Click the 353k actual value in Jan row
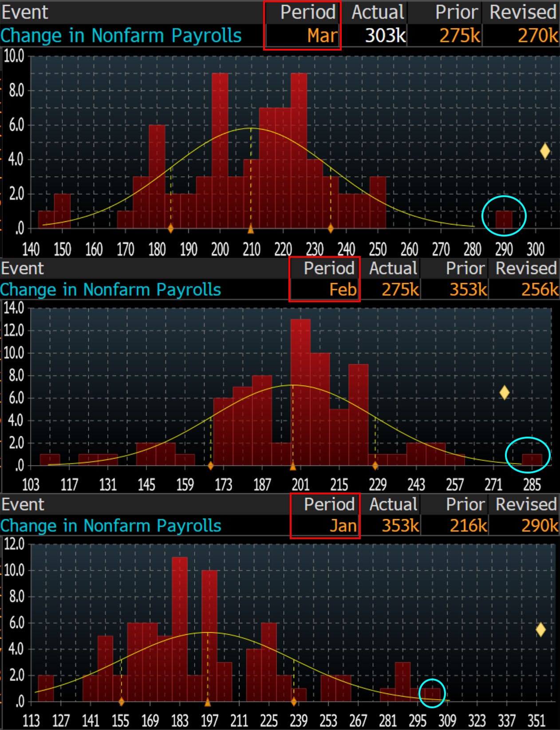The width and height of the screenshot is (560, 730). [x=400, y=525]
